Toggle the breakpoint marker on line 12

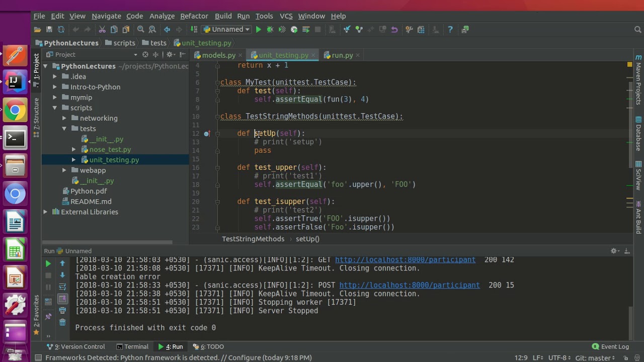(207, 134)
